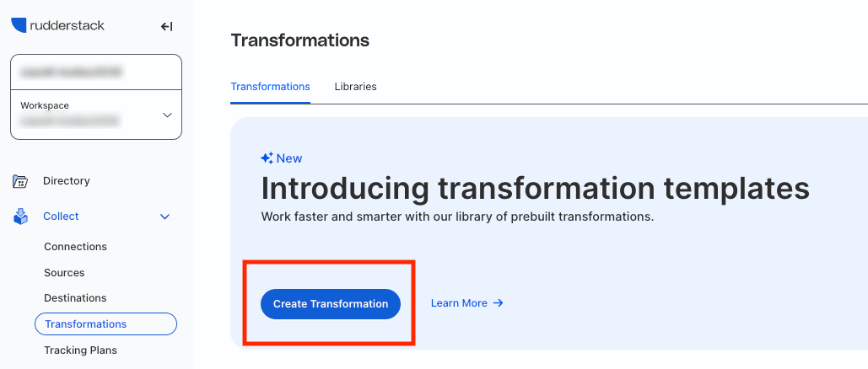Screen dimensions: 868x369
Task: Click arrow icon beside Learn More
Action: (499, 303)
